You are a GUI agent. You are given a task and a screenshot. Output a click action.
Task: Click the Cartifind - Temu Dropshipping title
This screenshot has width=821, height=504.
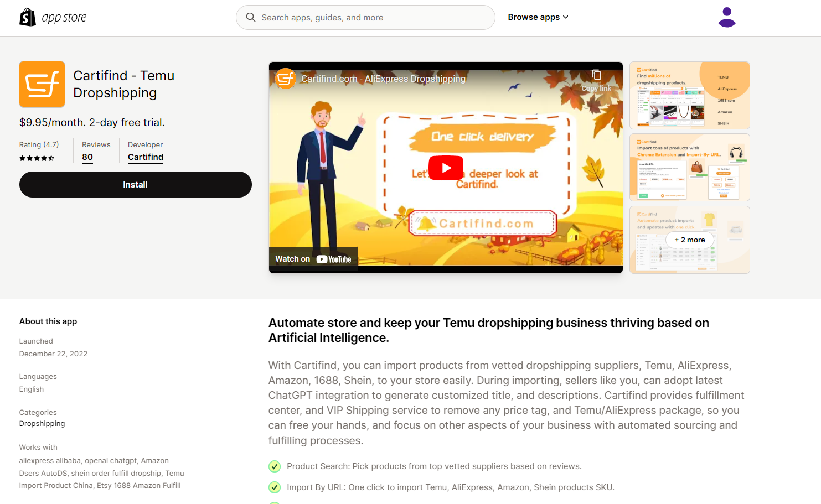click(124, 84)
